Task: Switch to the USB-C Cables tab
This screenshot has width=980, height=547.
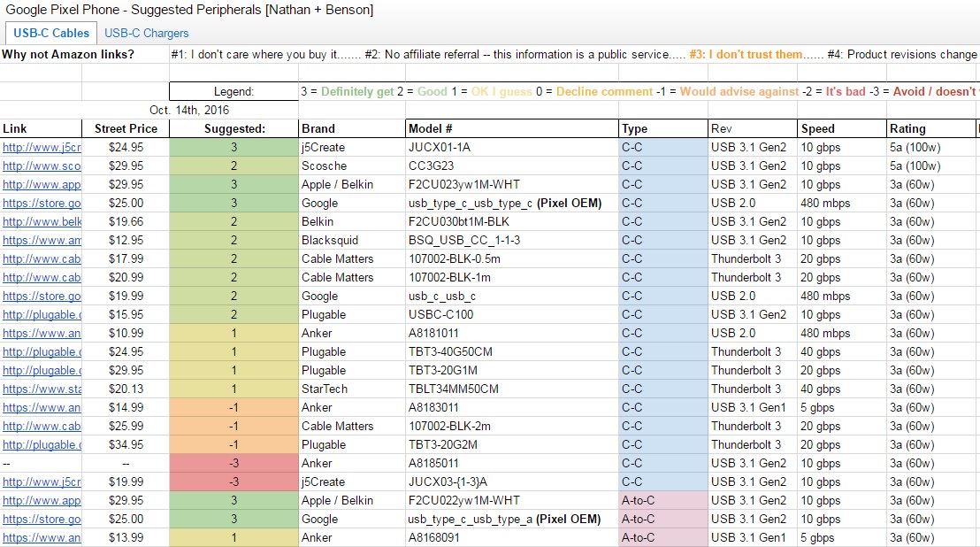Action: tap(51, 33)
